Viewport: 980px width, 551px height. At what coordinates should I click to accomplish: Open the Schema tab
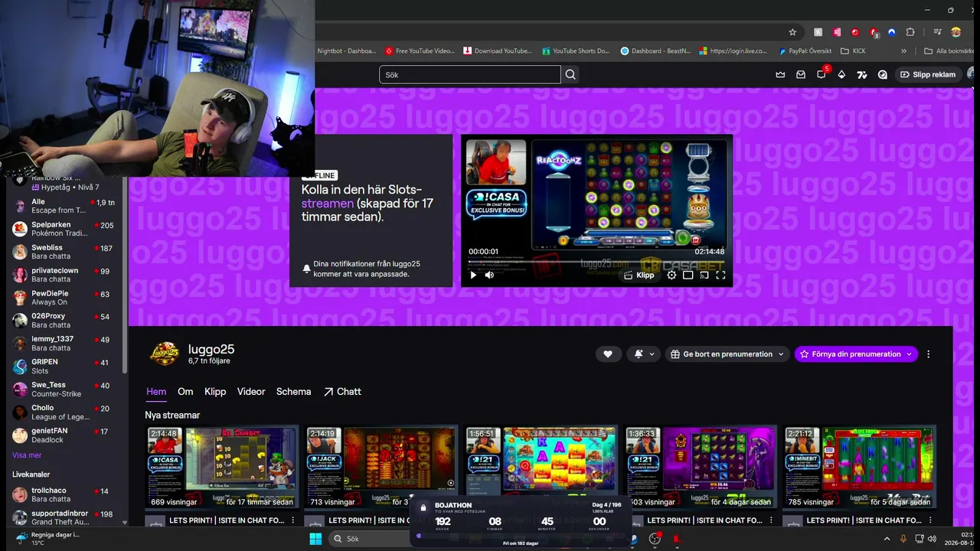pyautogui.click(x=294, y=392)
